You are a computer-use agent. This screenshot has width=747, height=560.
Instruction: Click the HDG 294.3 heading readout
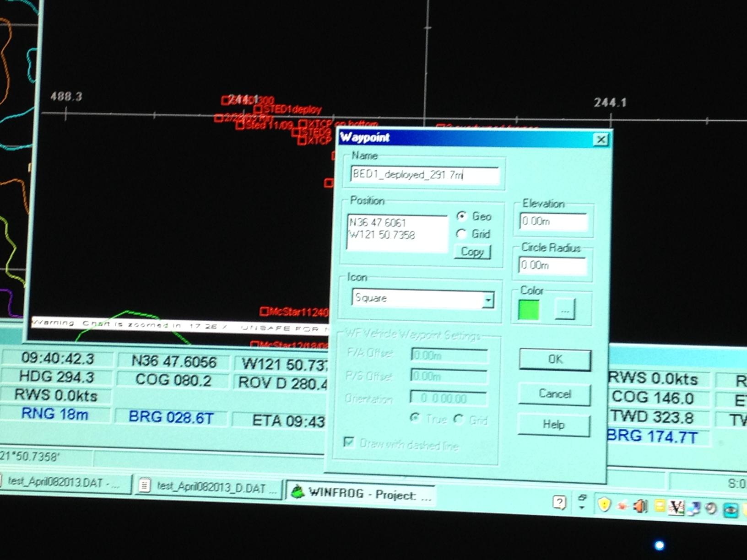click(56, 377)
